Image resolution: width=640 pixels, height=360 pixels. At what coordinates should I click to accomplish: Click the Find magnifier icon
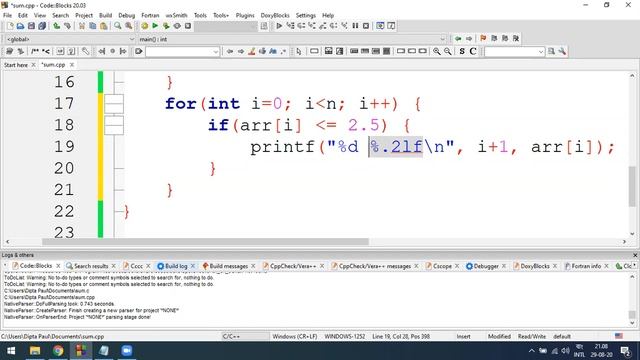118,26
